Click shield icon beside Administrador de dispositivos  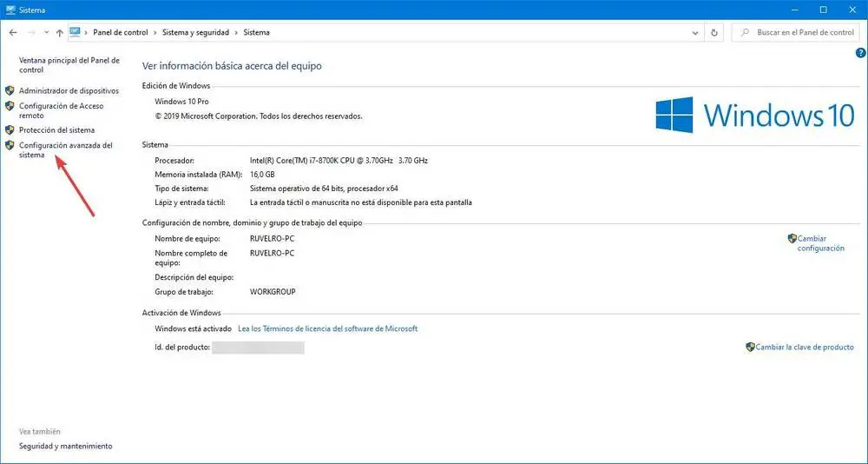(10, 90)
